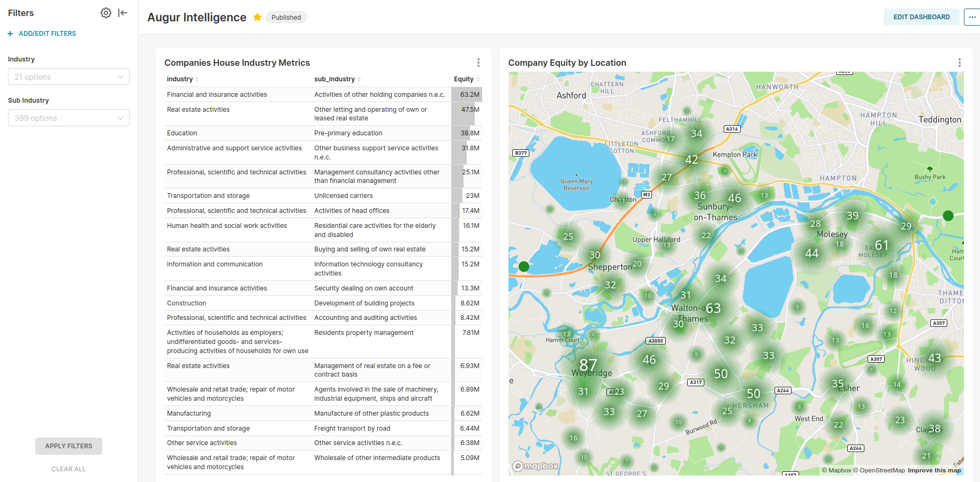
Task: Click the 35 cluster at Esher
Action: click(838, 384)
